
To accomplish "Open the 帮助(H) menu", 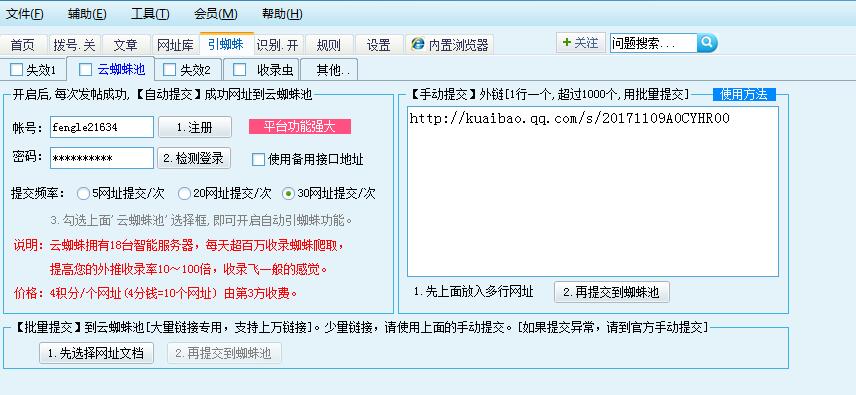I will tap(282, 14).
